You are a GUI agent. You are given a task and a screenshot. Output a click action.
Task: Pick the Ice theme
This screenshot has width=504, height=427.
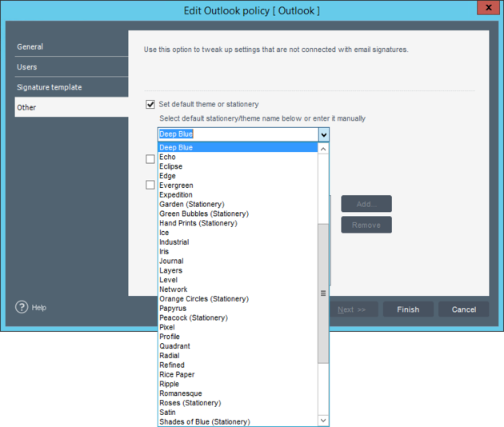pyautogui.click(x=238, y=233)
